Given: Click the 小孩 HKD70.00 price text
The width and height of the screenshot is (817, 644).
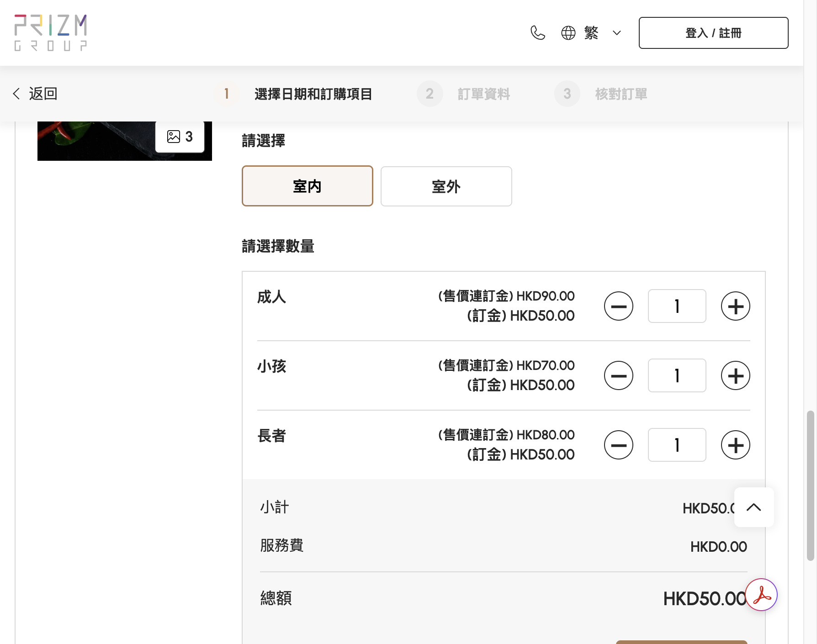Looking at the screenshot, I should (506, 365).
